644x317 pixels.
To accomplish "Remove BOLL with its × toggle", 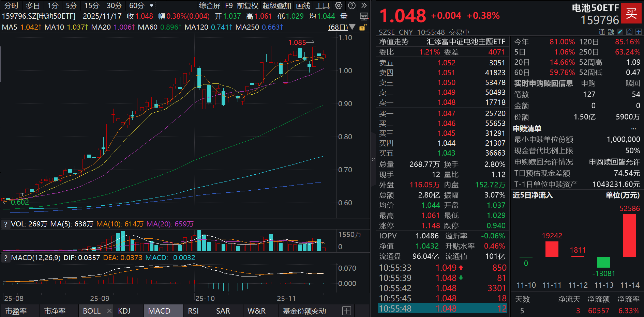I will point(109,311).
